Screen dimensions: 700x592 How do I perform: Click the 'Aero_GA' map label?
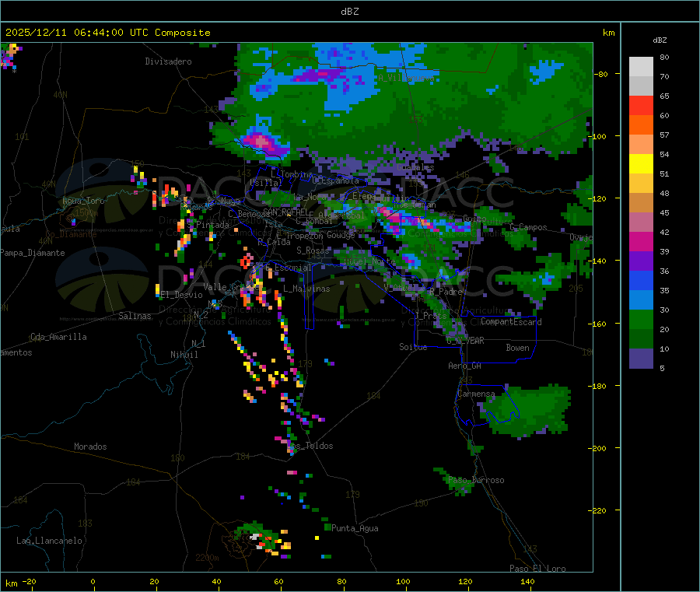pyautogui.click(x=464, y=366)
